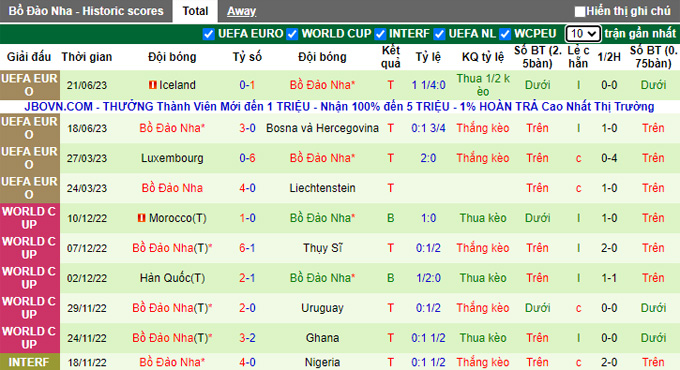
Task: Click the Kết quả column header
Action: coord(391,57)
